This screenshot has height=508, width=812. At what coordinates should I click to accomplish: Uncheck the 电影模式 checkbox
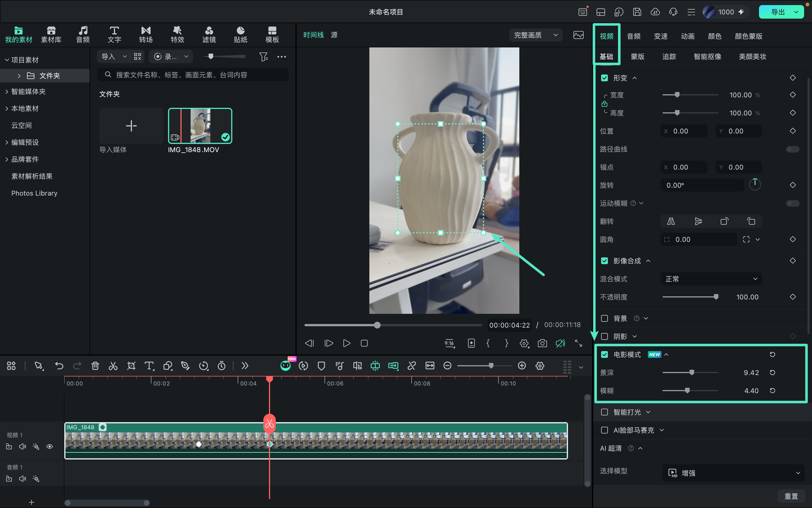[x=604, y=354]
